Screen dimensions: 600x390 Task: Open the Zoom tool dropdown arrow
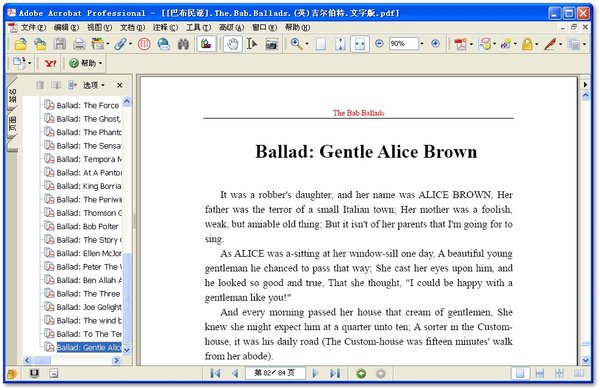click(307, 44)
